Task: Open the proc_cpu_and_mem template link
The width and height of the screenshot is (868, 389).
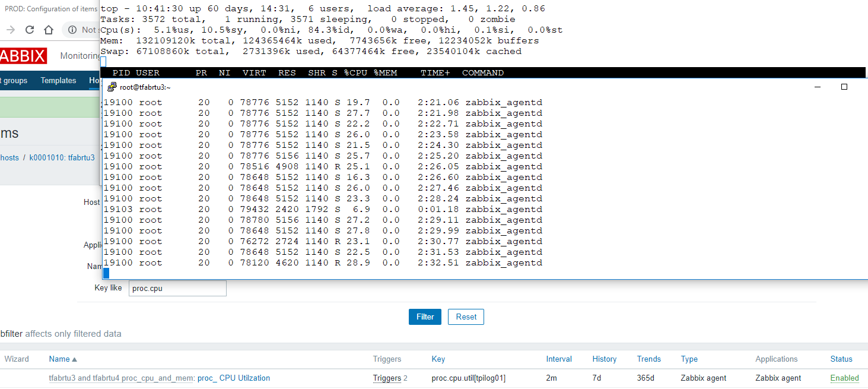Action: pos(122,378)
